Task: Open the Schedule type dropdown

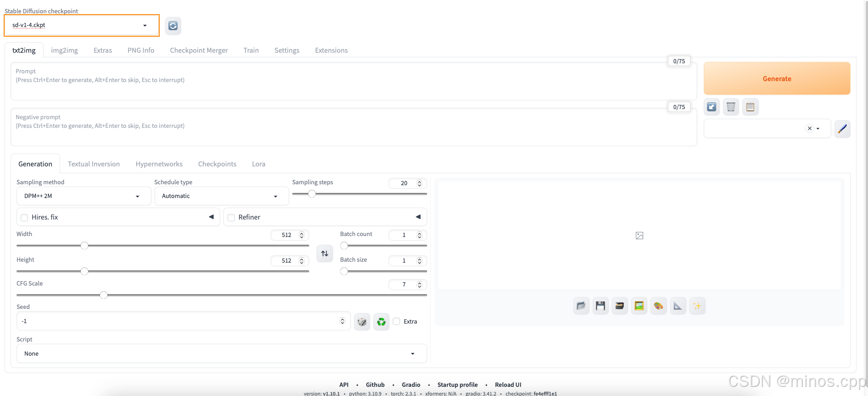Action: point(222,196)
